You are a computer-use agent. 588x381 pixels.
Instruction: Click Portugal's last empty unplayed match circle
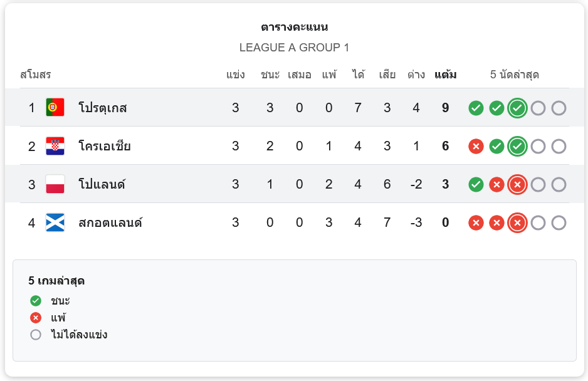(559, 108)
